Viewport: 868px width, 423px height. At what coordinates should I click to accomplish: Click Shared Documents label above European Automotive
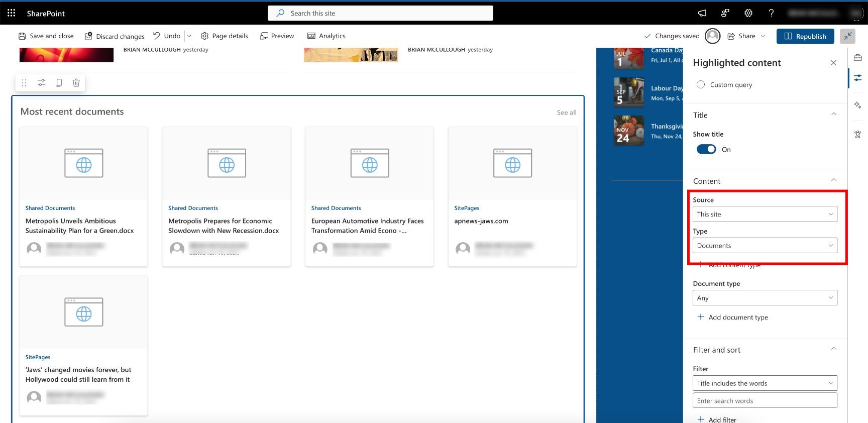[x=336, y=208]
